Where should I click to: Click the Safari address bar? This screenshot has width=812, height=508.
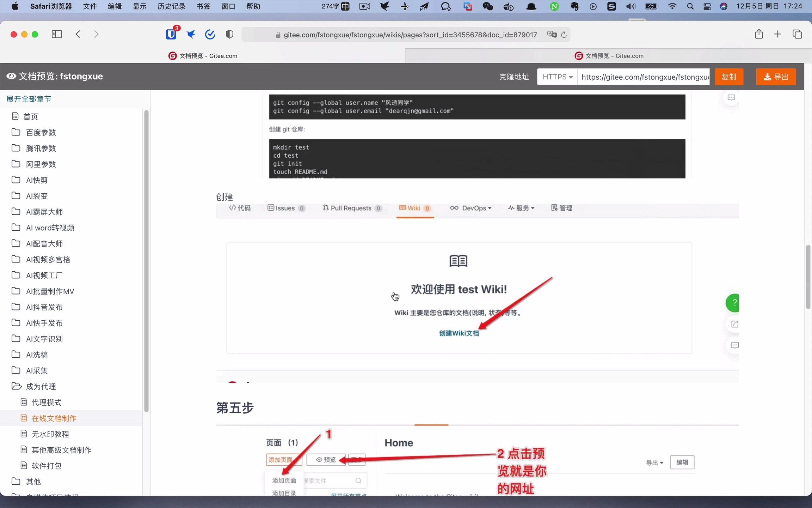click(x=406, y=35)
